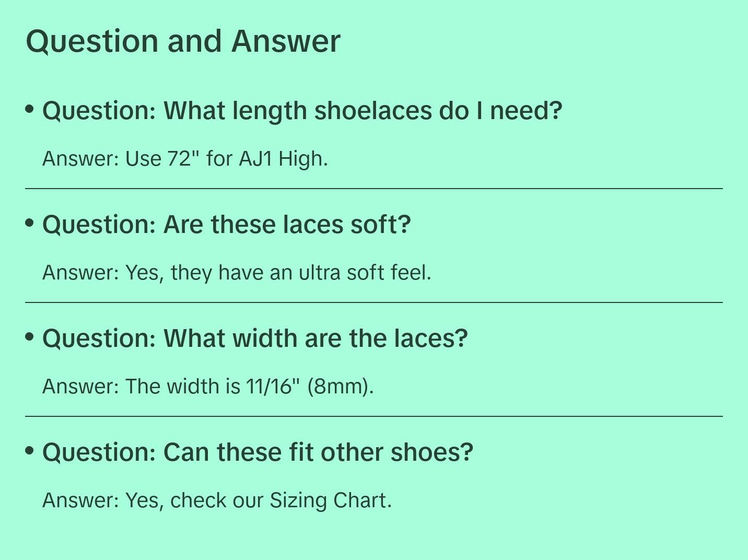Image resolution: width=748 pixels, height=560 pixels.
Task: Click the ultra soft feel answer
Action: [x=237, y=273]
